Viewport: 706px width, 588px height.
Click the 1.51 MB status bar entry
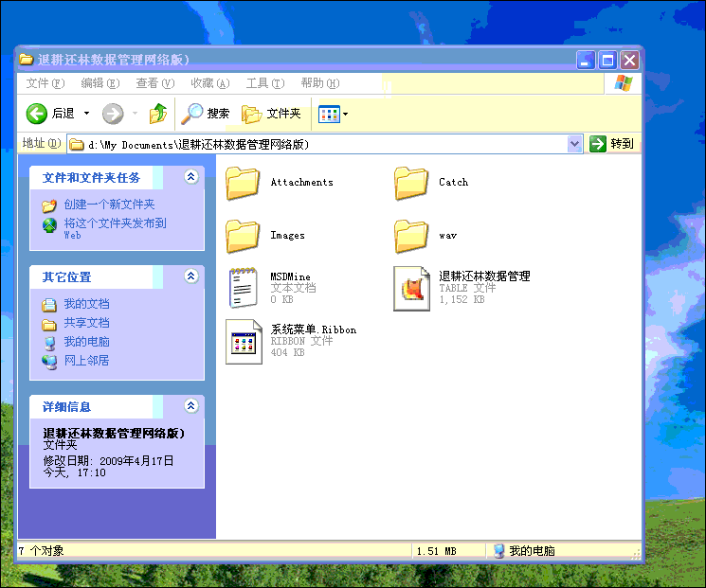(436, 551)
